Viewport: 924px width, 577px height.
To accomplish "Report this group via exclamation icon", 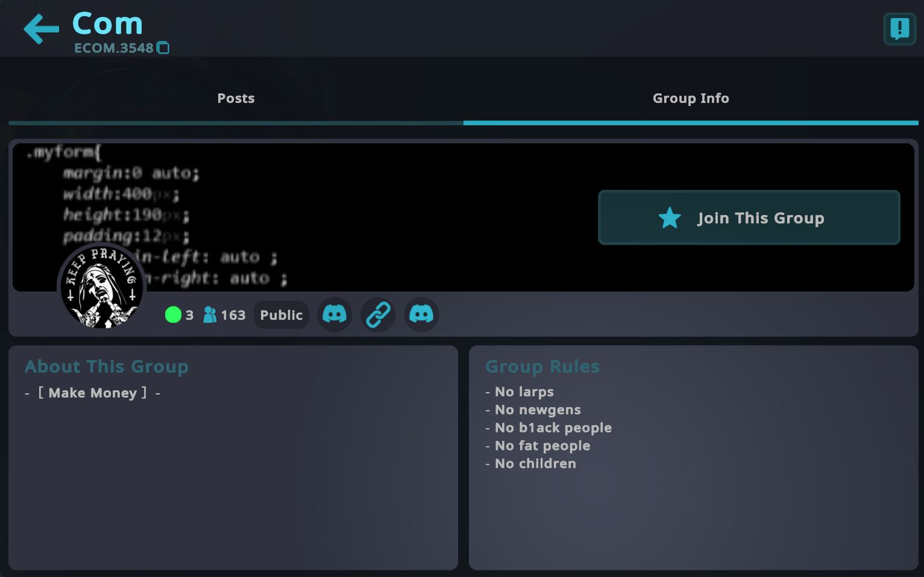I will tap(899, 28).
